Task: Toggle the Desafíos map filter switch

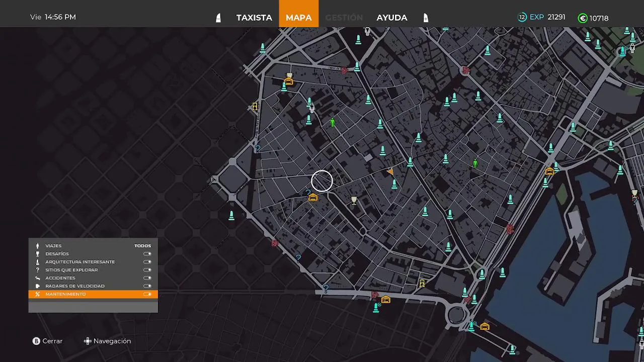Action: point(147,254)
